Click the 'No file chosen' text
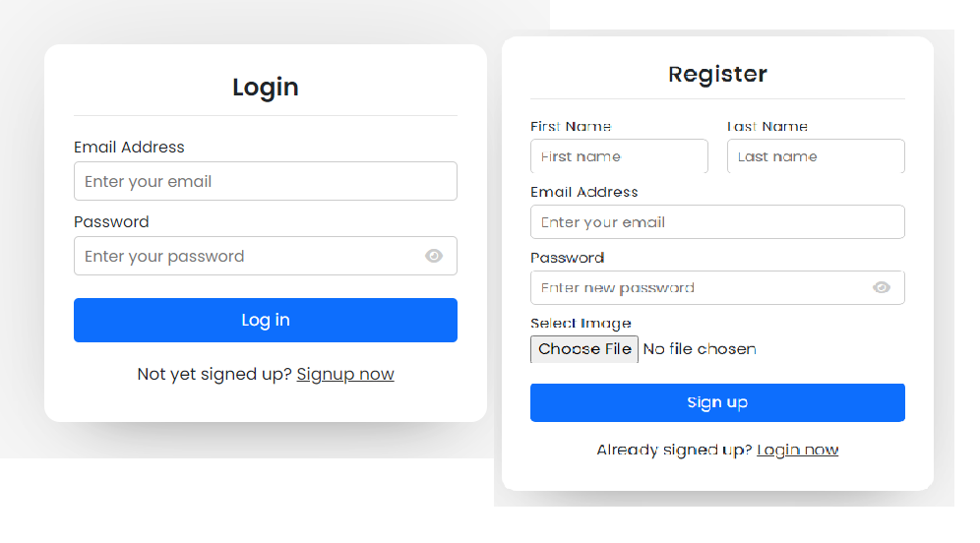 click(x=700, y=348)
